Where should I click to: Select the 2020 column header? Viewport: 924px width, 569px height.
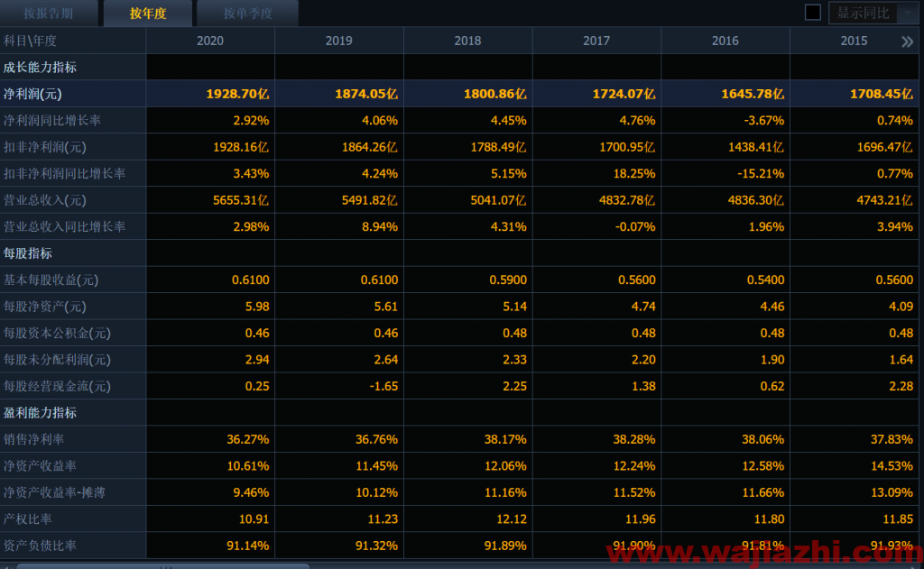[x=209, y=41]
